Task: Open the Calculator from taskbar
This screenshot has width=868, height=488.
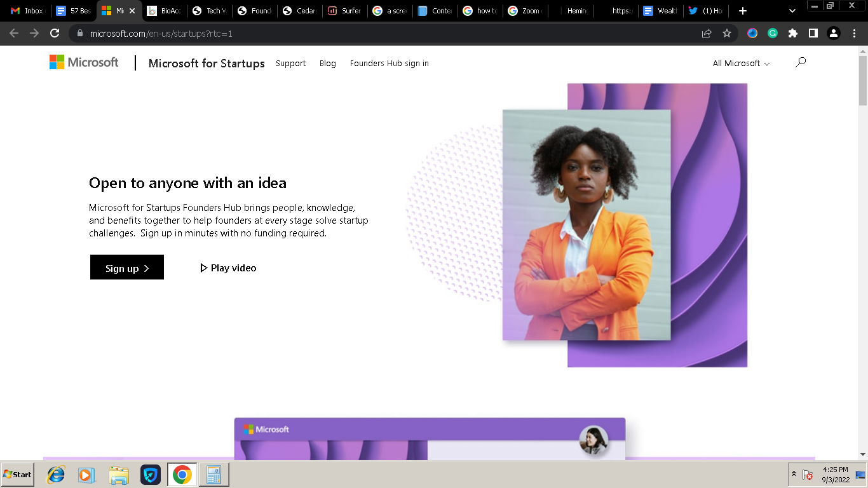Action: [x=214, y=475]
